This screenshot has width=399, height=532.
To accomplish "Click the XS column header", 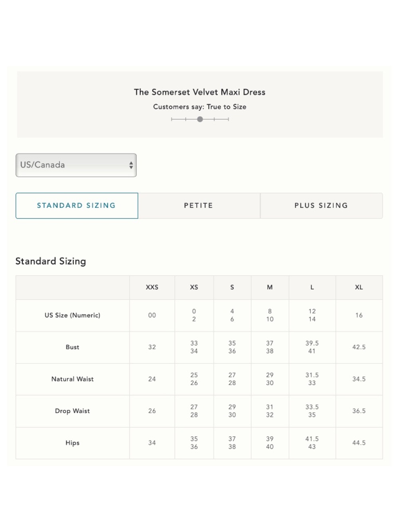I will click(194, 287).
